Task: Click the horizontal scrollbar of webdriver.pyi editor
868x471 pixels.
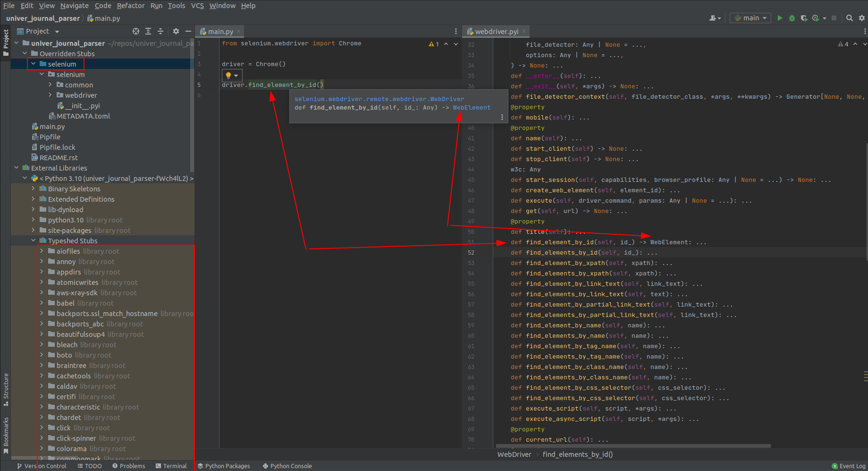Action: click(633, 446)
